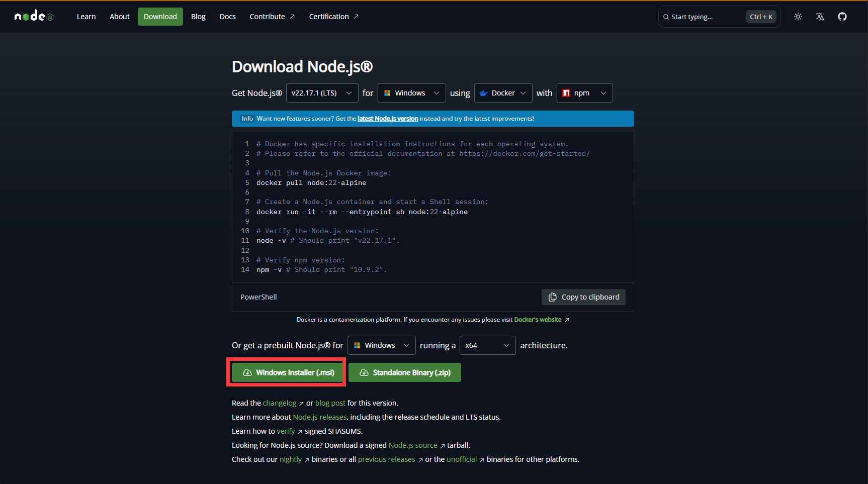Click the download icon on Windows Installer button
Image resolution: width=868 pixels, height=484 pixels.
[247, 372]
